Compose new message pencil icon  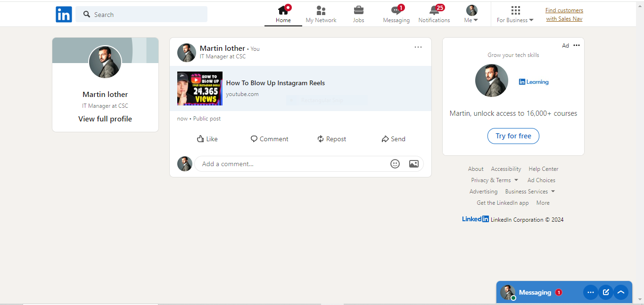606,292
